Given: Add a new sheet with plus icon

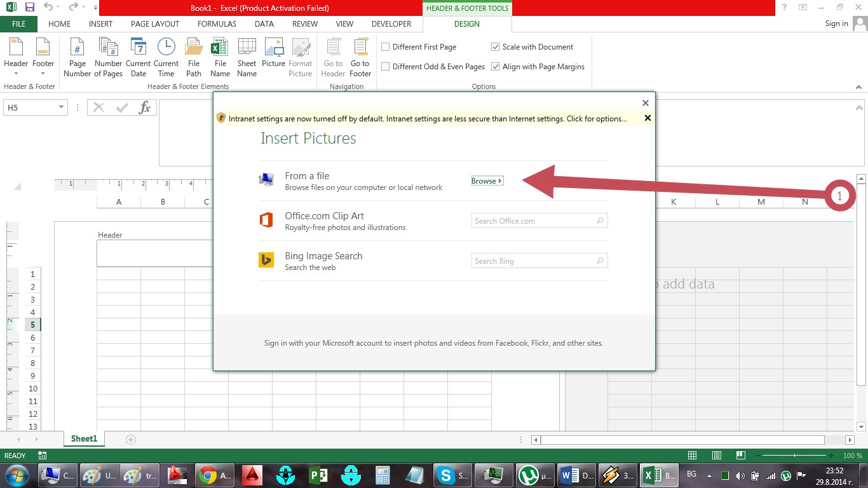Looking at the screenshot, I should tap(131, 439).
